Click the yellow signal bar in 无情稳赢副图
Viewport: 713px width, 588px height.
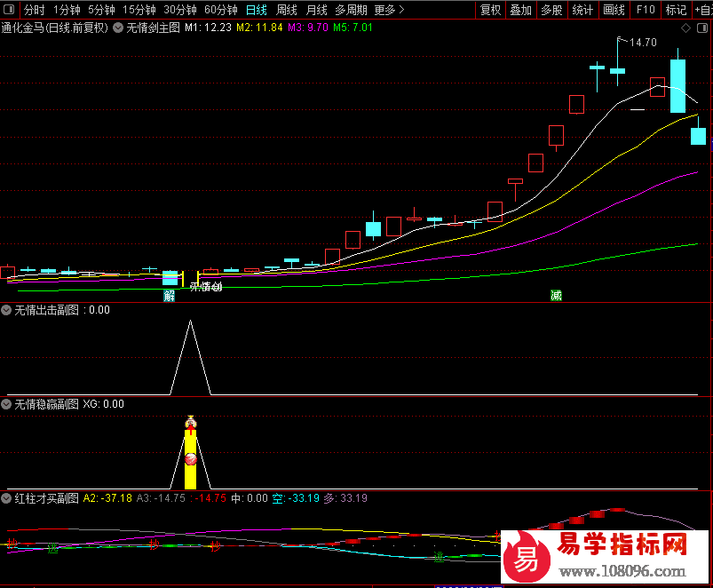pyautogui.click(x=191, y=459)
